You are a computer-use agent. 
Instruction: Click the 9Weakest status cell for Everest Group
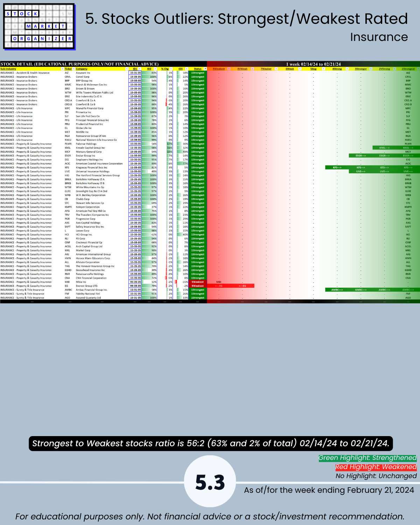pos(198,286)
